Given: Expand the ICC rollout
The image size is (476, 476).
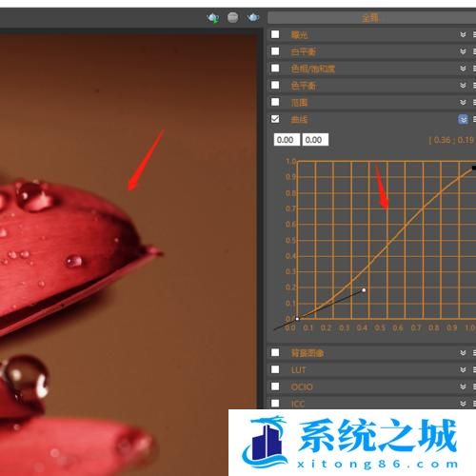Looking at the screenshot, I should pyautogui.click(x=463, y=404).
